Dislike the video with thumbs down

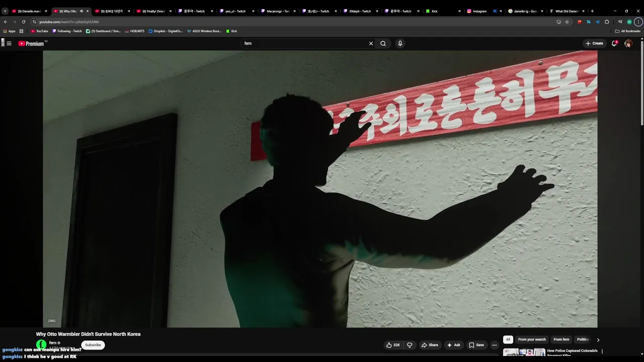[410, 345]
